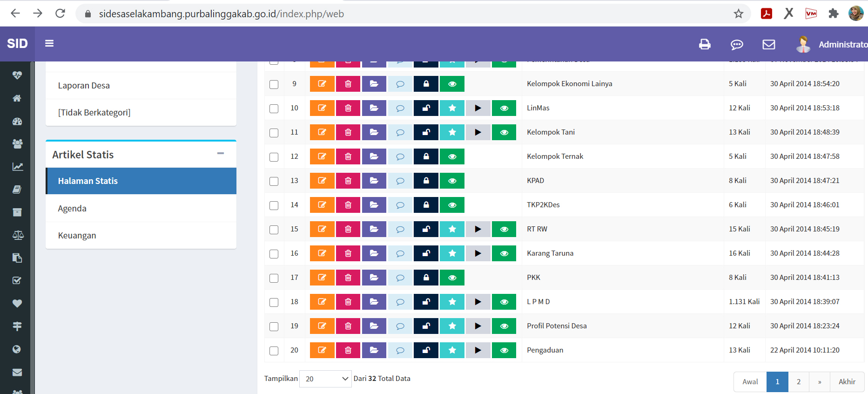Toggle the lock on PKK row
Viewport: 868px width, 394px height.
426,278
